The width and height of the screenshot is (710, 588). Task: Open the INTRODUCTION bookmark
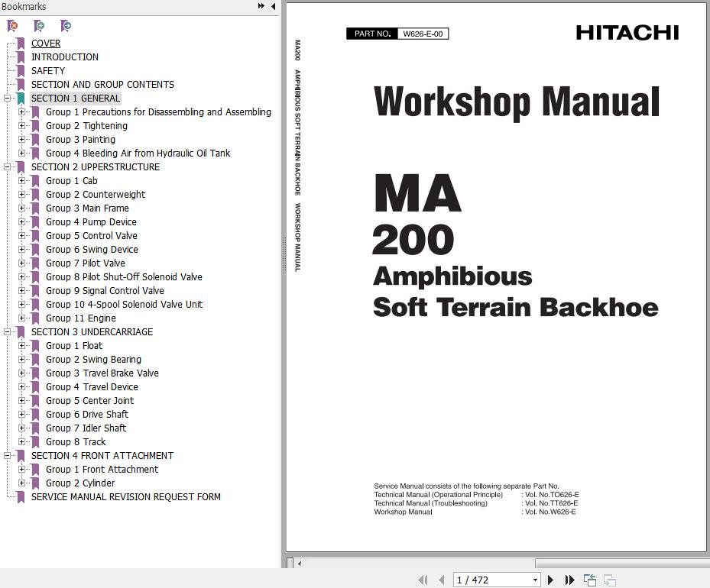point(65,57)
